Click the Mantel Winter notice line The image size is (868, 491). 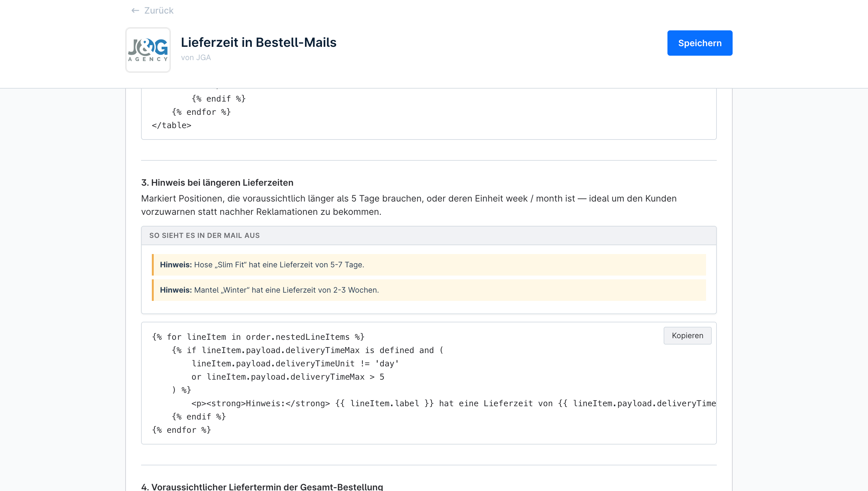(429, 290)
